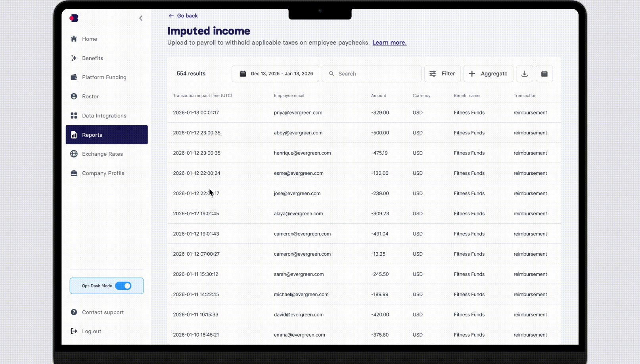
Task: Click Transaction impact time (UTC) column header
Action: (203, 96)
